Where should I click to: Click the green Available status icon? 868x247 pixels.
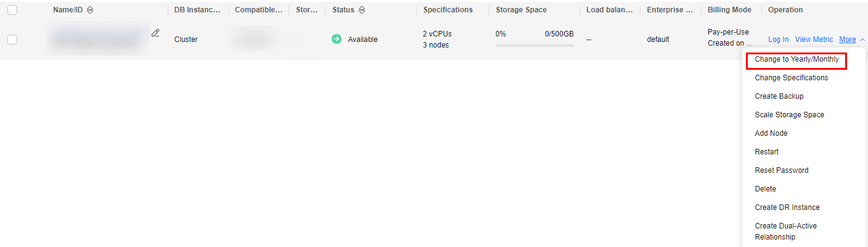tap(337, 39)
